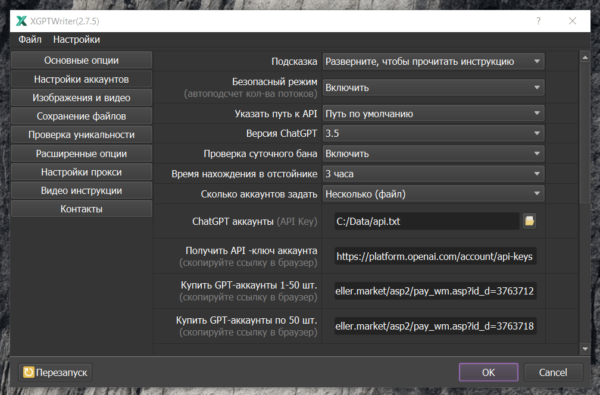This screenshot has height=395, width=600.
Task: Open Видео инструкции section
Action: point(82,191)
